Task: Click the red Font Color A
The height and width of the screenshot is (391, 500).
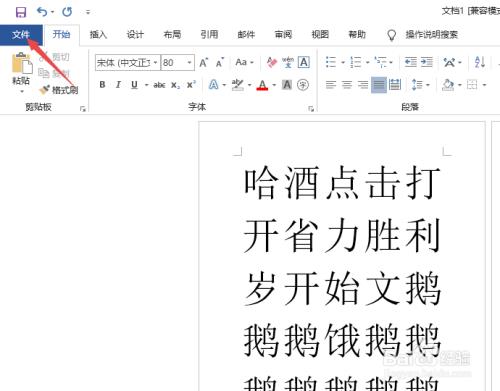Action: (262, 85)
